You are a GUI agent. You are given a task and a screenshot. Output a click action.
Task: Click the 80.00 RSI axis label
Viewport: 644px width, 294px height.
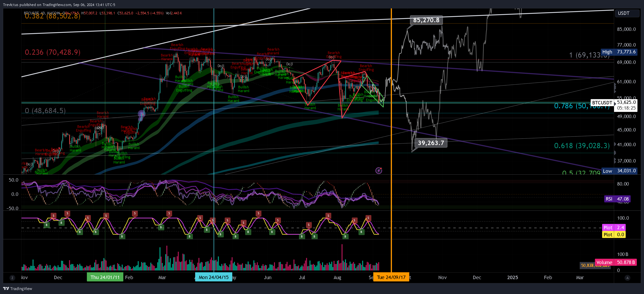[623, 184]
